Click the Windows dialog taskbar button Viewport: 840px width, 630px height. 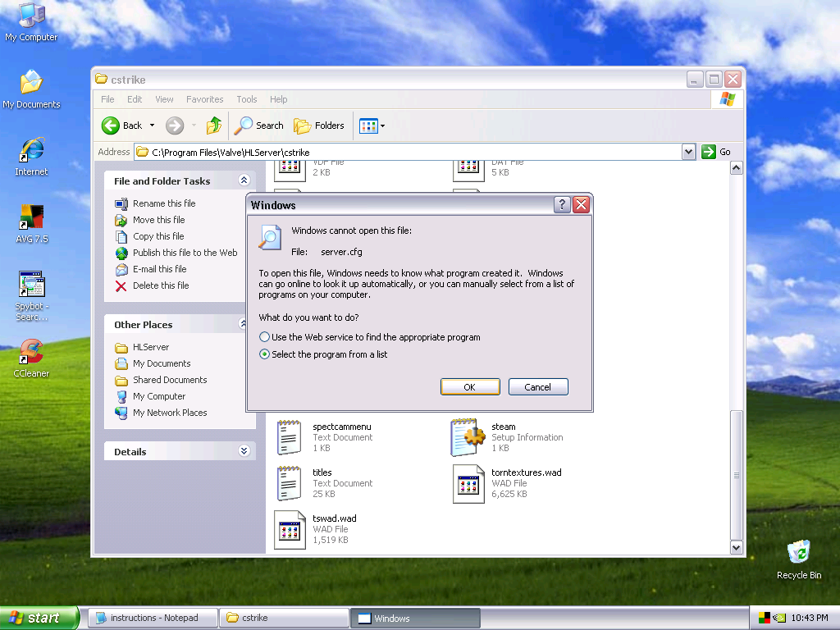(x=416, y=618)
